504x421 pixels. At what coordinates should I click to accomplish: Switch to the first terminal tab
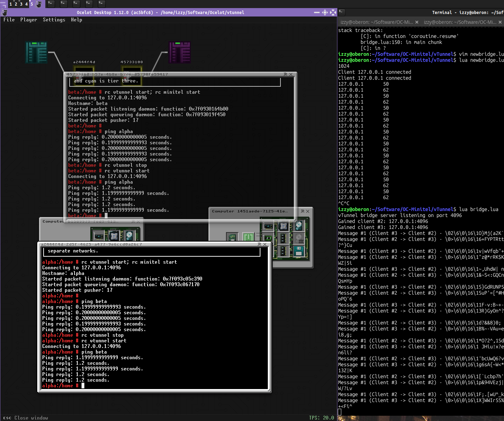[x=376, y=22]
